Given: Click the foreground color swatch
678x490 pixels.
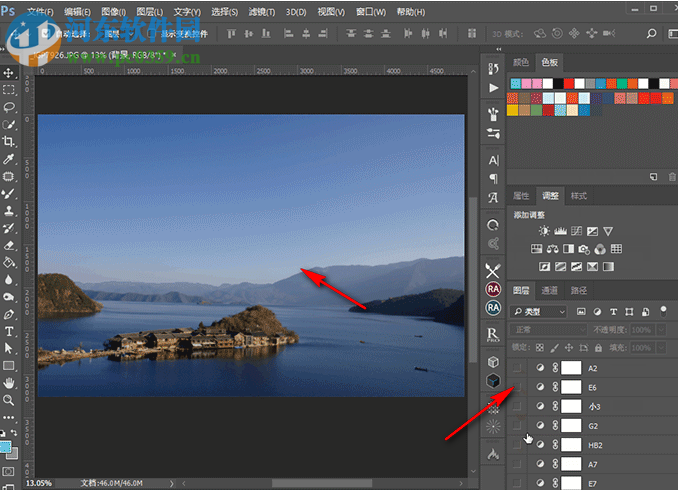Looking at the screenshot, I should 5,447.
